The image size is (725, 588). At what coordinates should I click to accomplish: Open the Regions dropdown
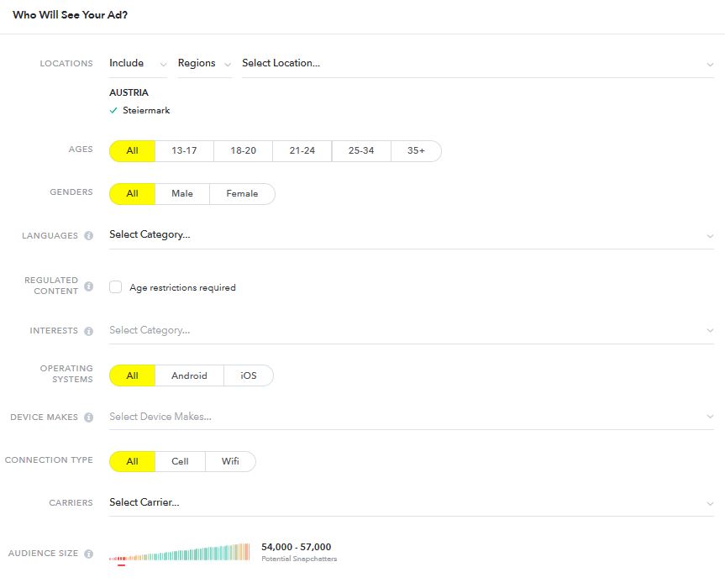point(204,63)
